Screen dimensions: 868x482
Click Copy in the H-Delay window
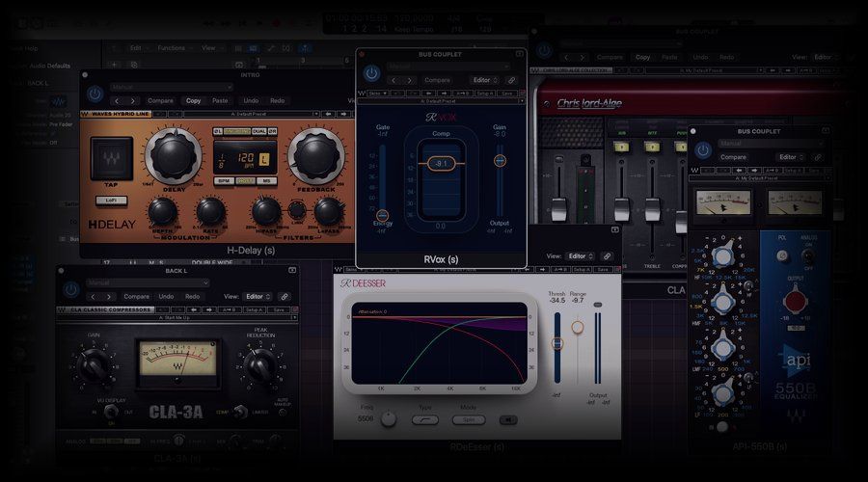click(x=193, y=100)
